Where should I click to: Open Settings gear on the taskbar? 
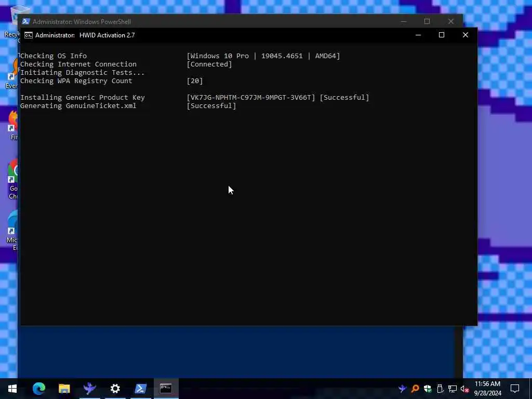coord(115,389)
